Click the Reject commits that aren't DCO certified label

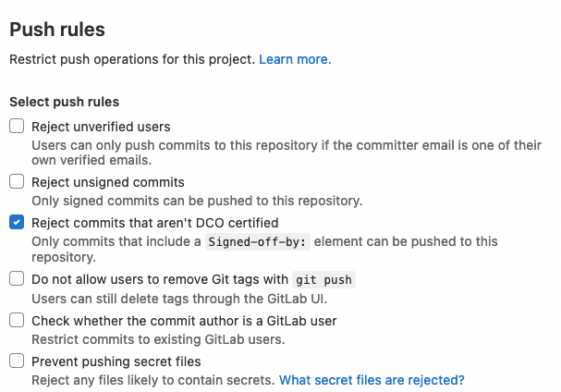[x=155, y=223]
